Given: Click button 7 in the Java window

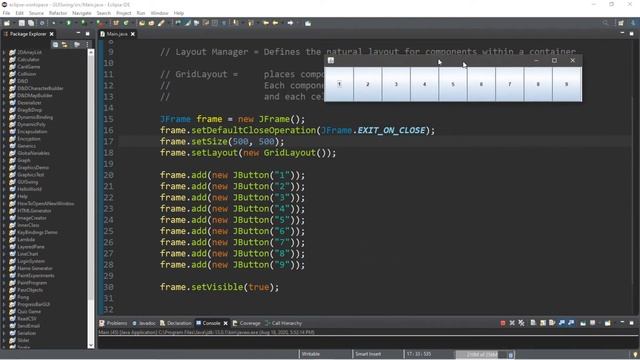Looking at the screenshot, I should 509,84.
